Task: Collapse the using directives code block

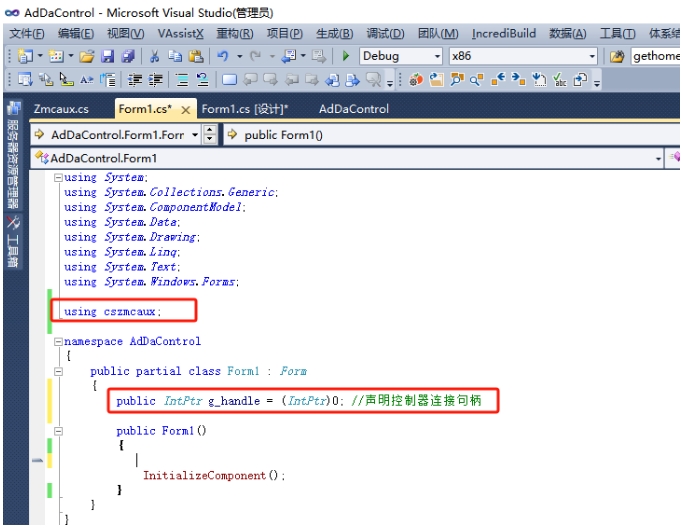Action: pyautogui.click(x=58, y=177)
